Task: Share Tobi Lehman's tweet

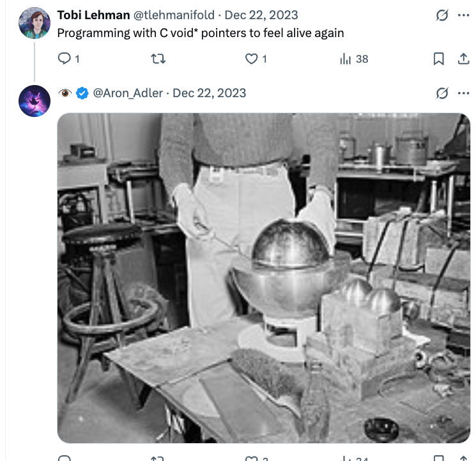Action: pyautogui.click(x=463, y=59)
